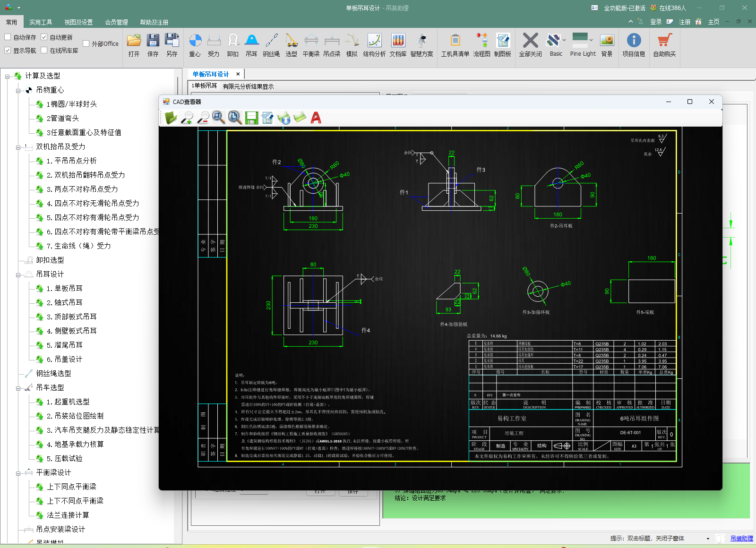Click 登录 login link in top bar
This screenshot has height=548, width=756.
[656, 22]
